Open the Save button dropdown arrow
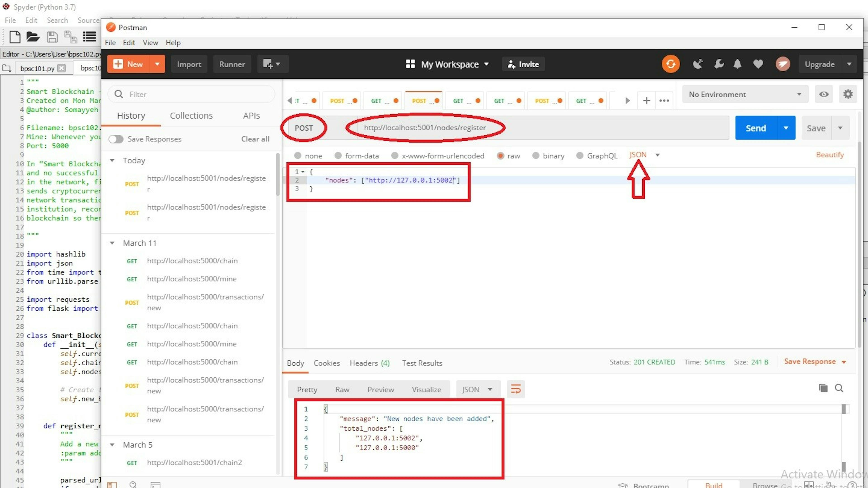Screen dimensions: 868x488 (x=840, y=128)
